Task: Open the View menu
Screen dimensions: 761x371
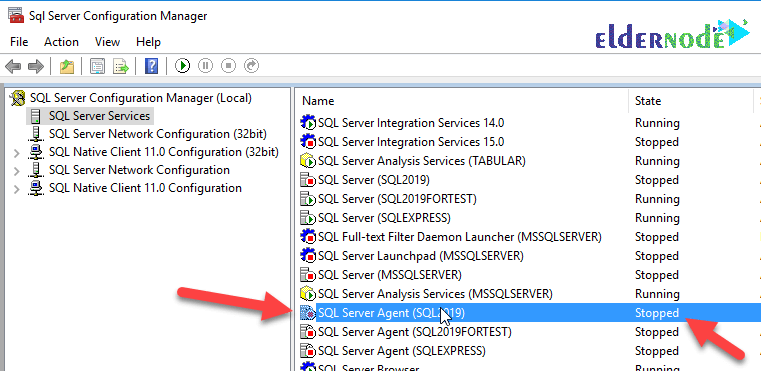Action: pos(107,42)
